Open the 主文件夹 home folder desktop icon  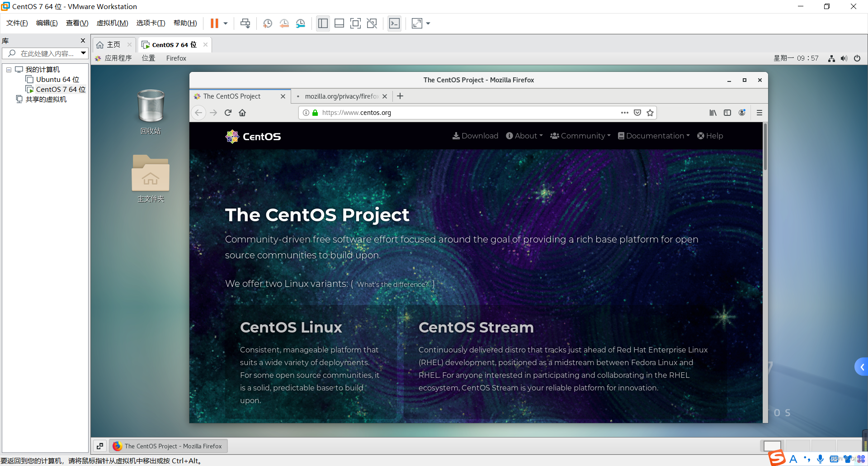click(x=151, y=178)
